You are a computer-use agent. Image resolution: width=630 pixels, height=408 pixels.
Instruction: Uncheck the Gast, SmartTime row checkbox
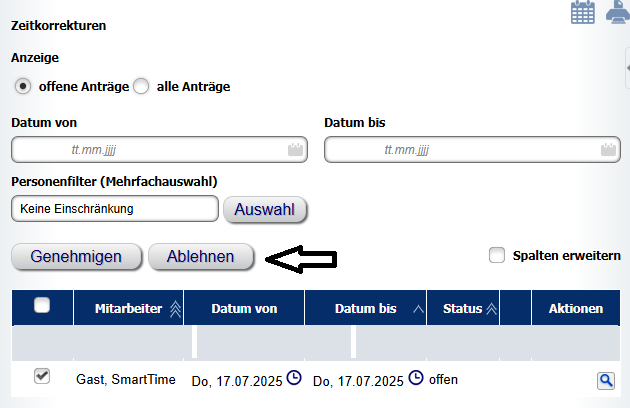coord(42,376)
